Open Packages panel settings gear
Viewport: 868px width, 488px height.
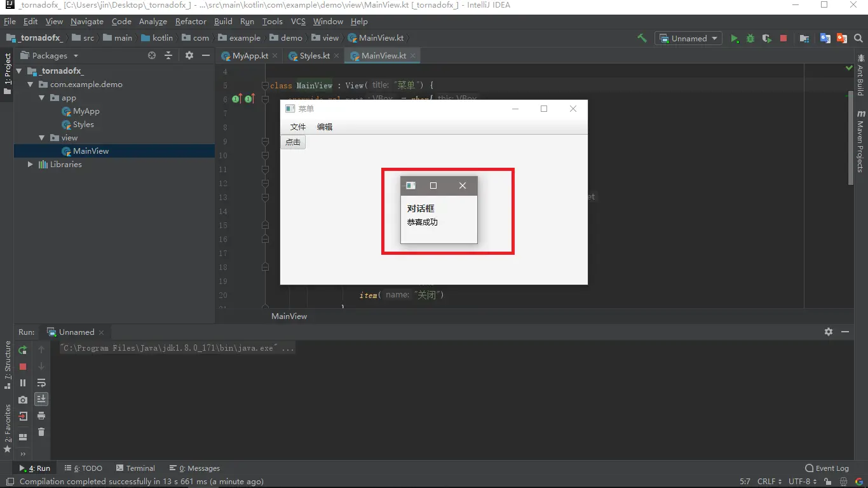189,55
